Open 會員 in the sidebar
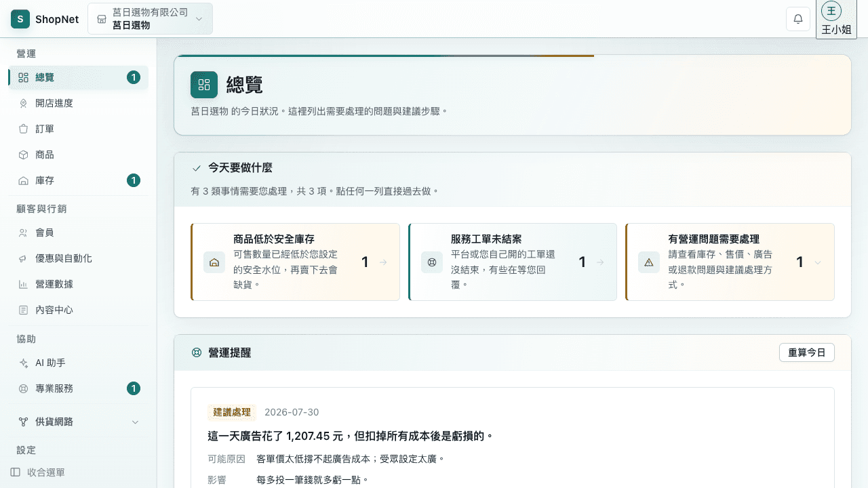 tap(78, 232)
